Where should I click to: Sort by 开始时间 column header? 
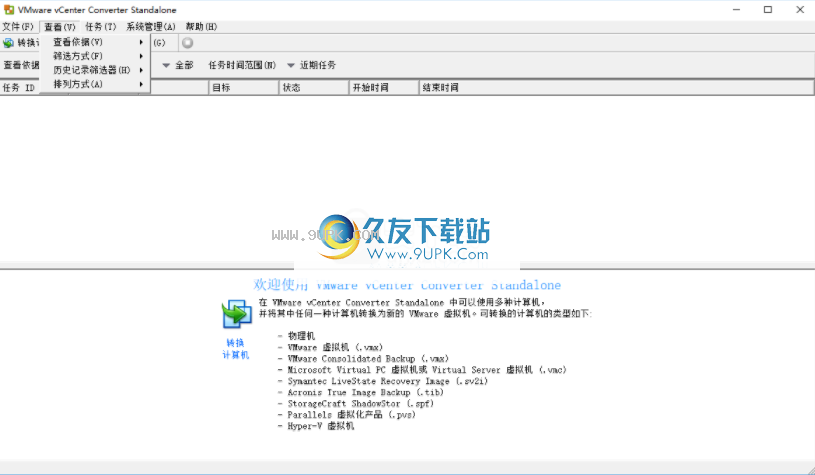[x=384, y=88]
